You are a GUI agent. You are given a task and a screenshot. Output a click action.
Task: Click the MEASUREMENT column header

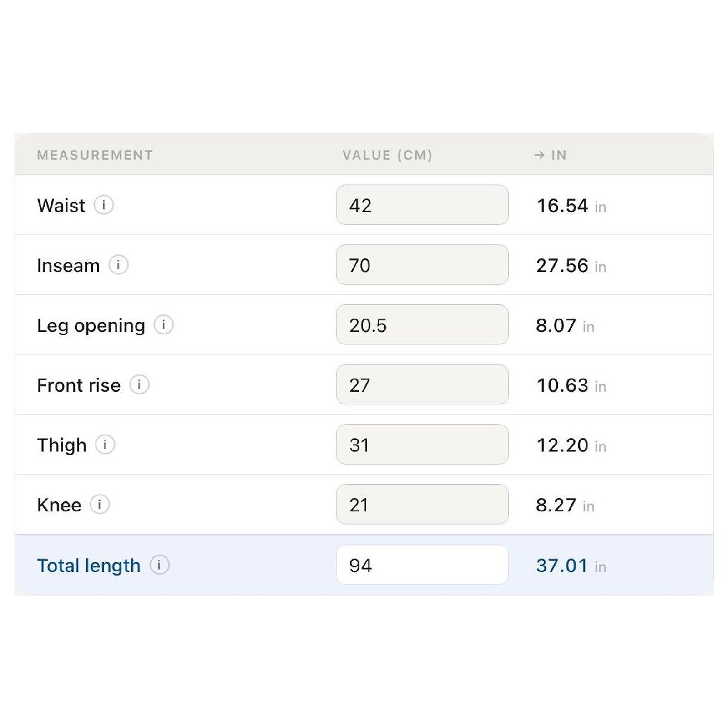coord(95,155)
